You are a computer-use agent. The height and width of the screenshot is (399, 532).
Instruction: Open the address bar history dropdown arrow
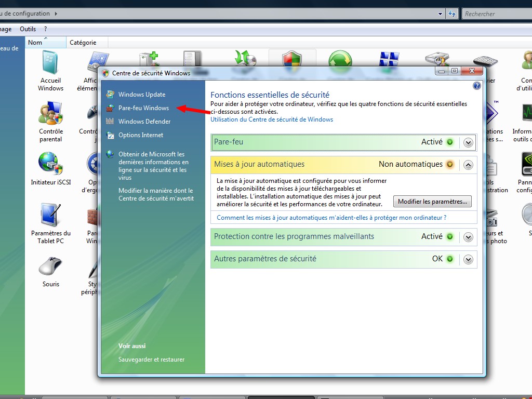[440, 14]
